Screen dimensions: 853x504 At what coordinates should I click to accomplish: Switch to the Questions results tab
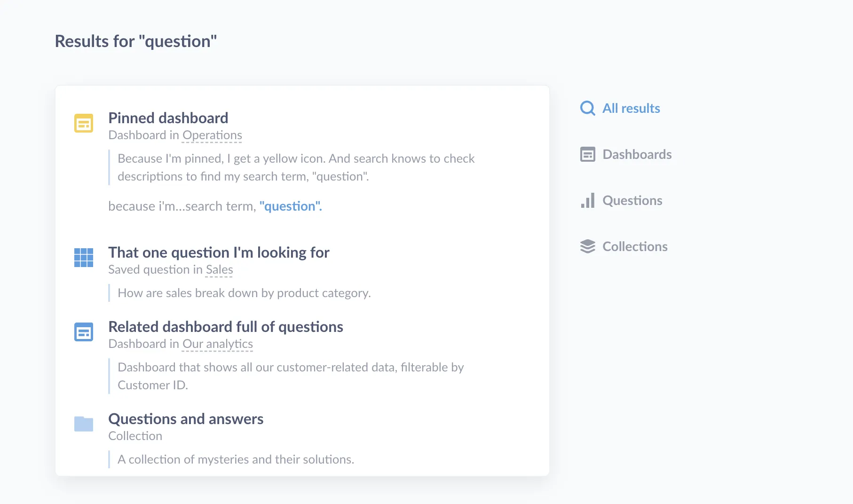coord(632,200)
